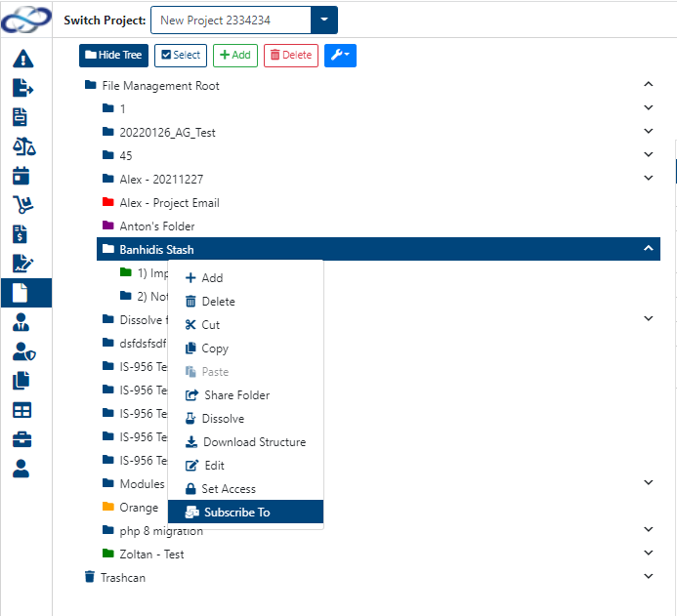Screen dimensions: 677x616
Task: Expand the Trashcan chevron
Action: (x=648, y=576)
